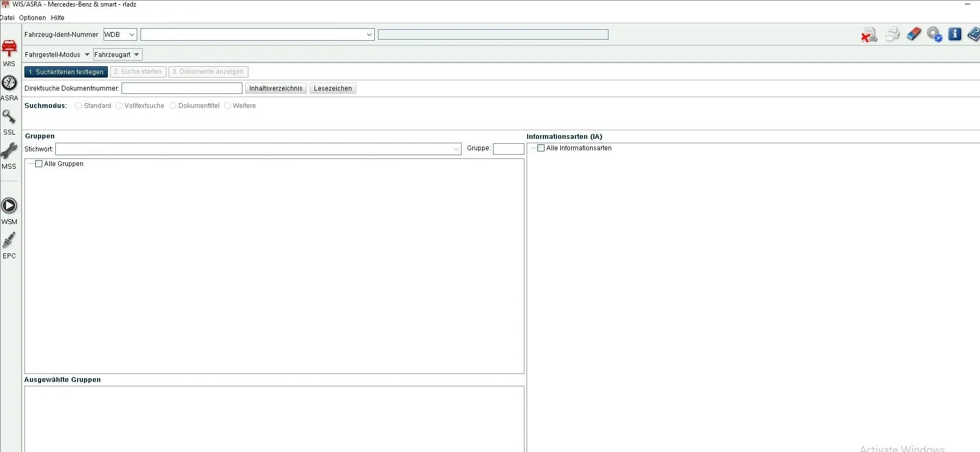Click the eraser clear icon

[914, 34]
